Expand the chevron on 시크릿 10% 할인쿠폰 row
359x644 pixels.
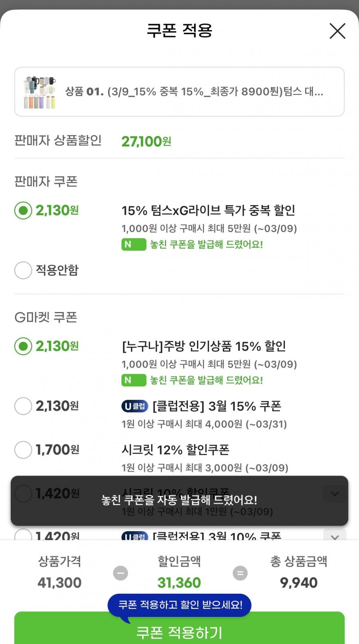point(335,494)
